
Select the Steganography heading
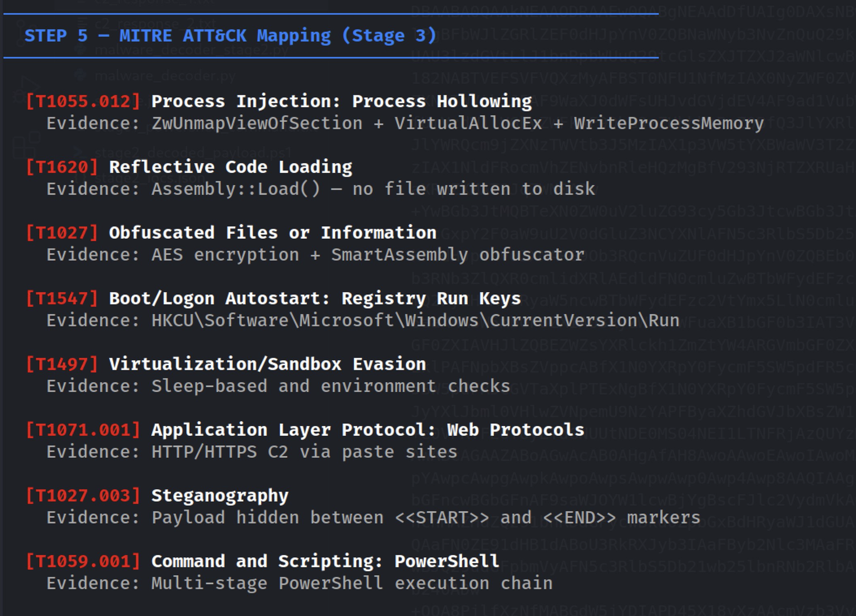220,496
